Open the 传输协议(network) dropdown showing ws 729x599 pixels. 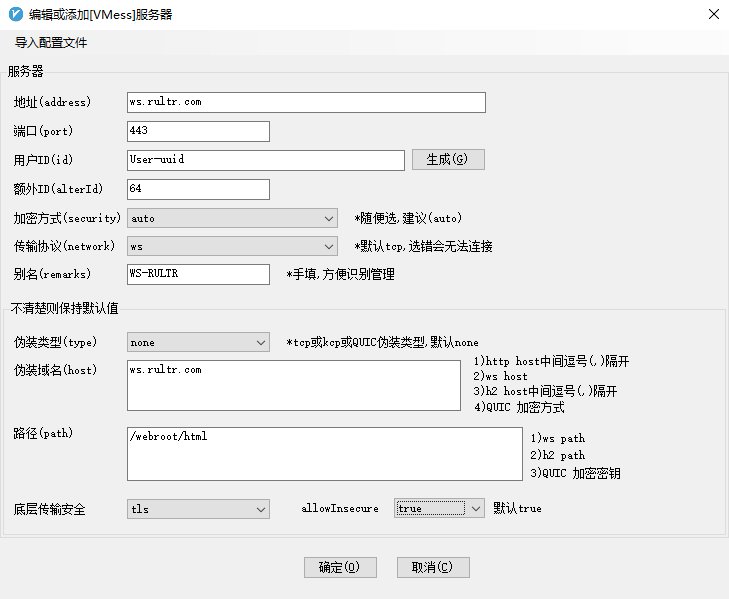(x=232, y=246)
